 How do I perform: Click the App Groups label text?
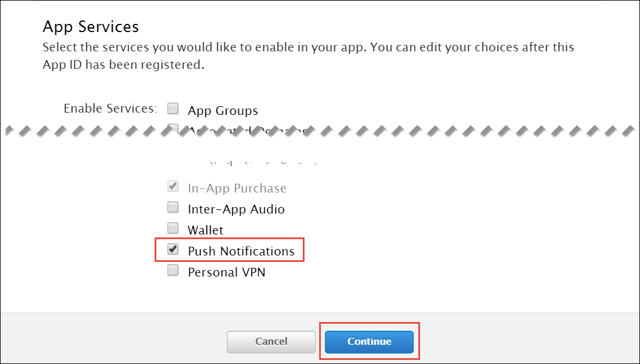point(223,110)
